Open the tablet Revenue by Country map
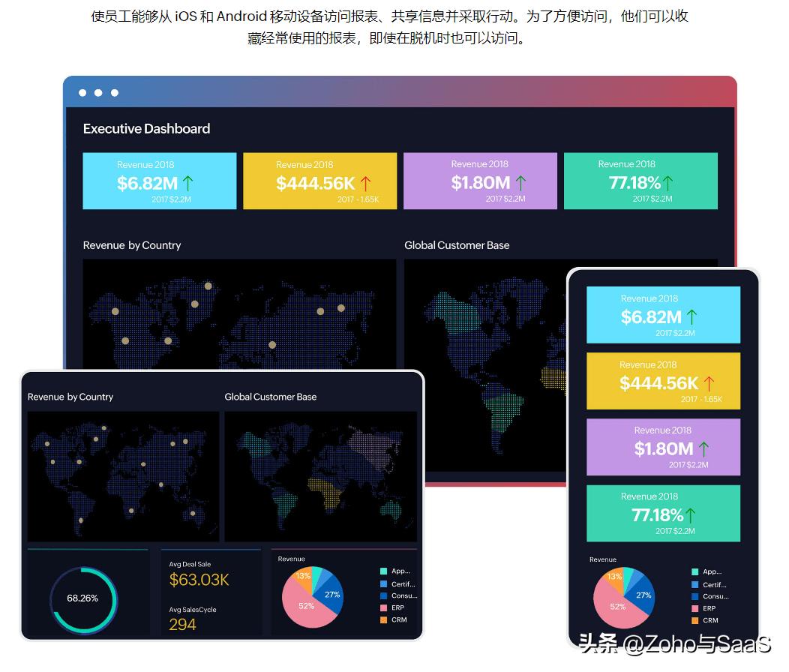 point(123,477)
